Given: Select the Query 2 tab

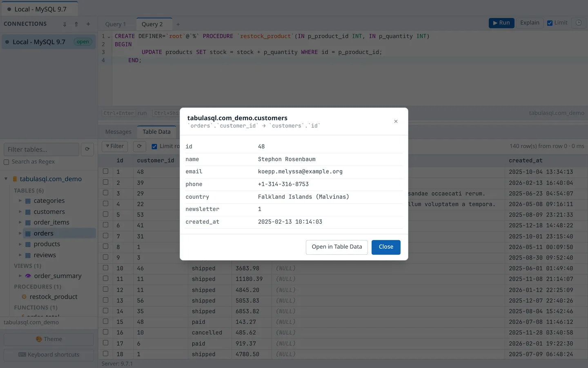Looking at the screenshot, I should 152,24.
